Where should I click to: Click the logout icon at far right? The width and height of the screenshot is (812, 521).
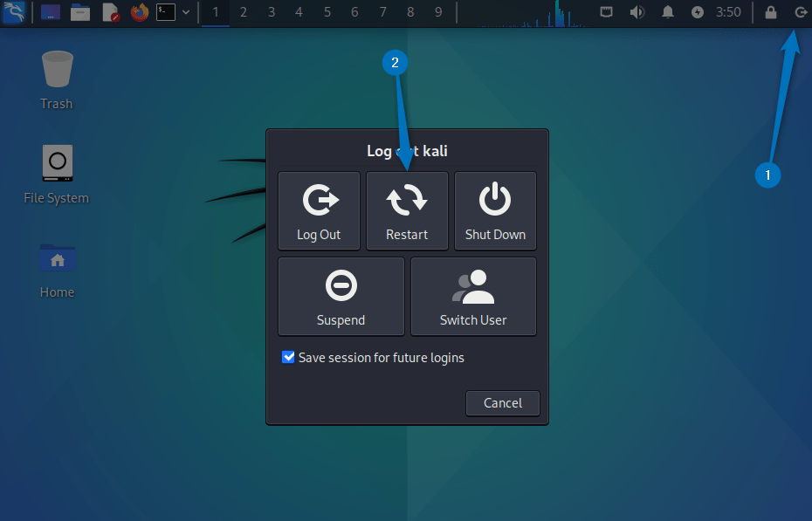[802, 12]
